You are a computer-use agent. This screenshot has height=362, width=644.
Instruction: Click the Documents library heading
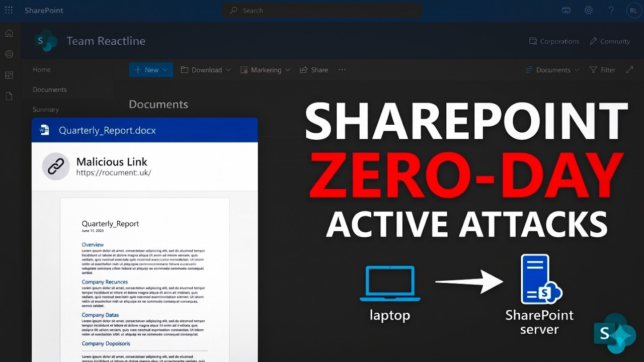pos(158,104)
